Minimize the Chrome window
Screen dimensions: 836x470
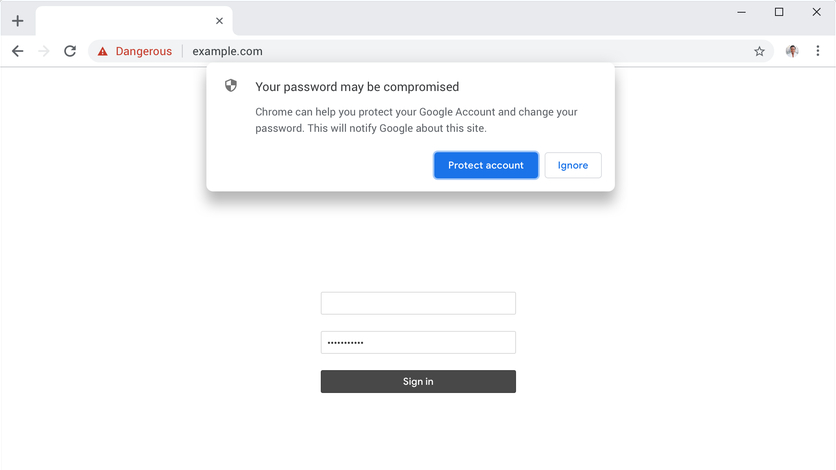point(741,12)
